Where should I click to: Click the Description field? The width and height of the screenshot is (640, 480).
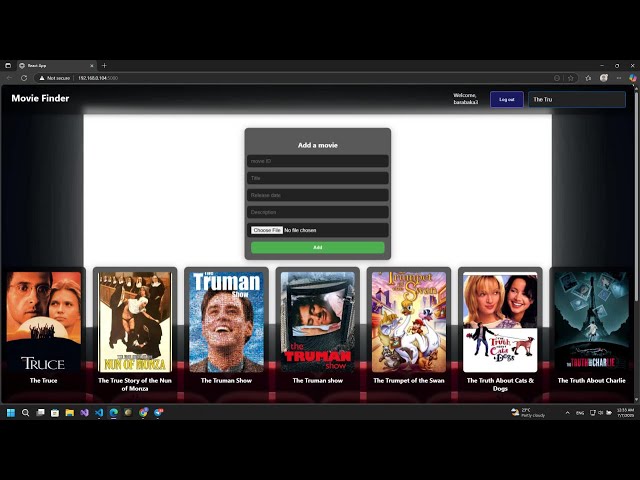point(318,212)
